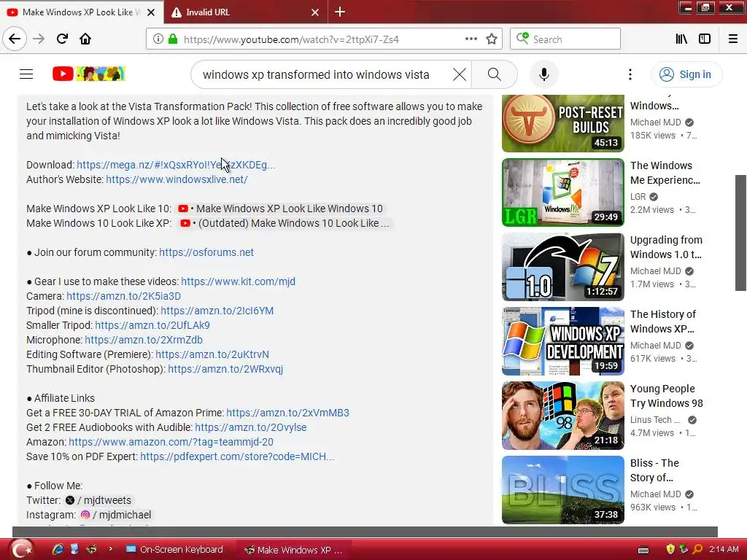Click the keyboard icon in system tray

tap(643, 550)
